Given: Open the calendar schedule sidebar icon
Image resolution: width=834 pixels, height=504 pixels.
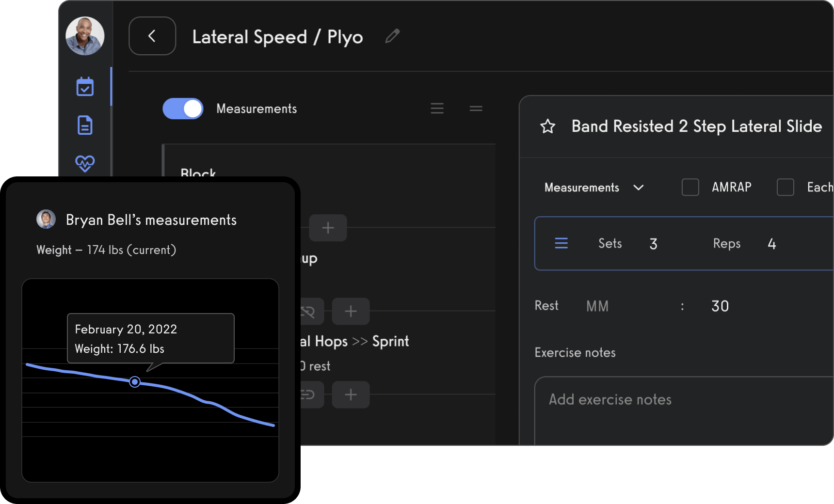Looking at the screenshot, I should point(85,87).
